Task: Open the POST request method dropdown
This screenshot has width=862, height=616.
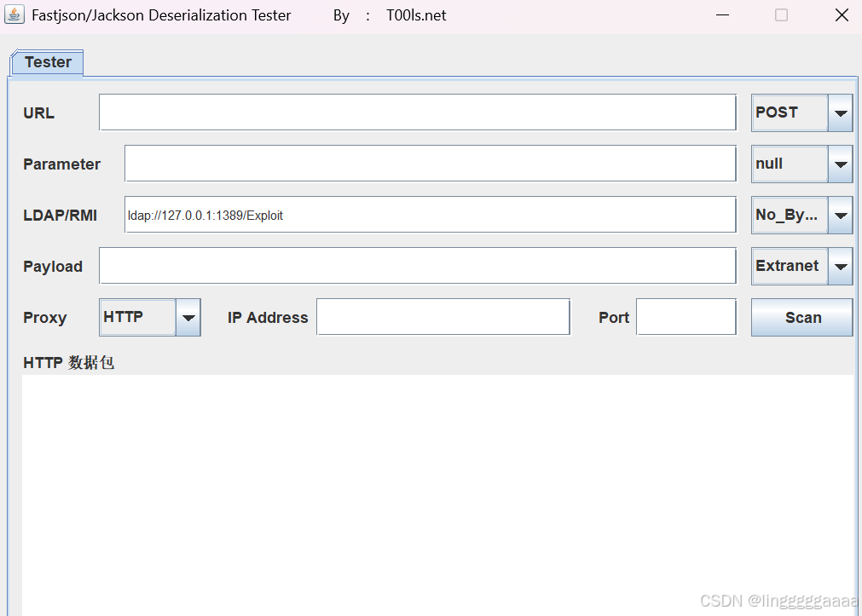Action: (x=801, y=112)
